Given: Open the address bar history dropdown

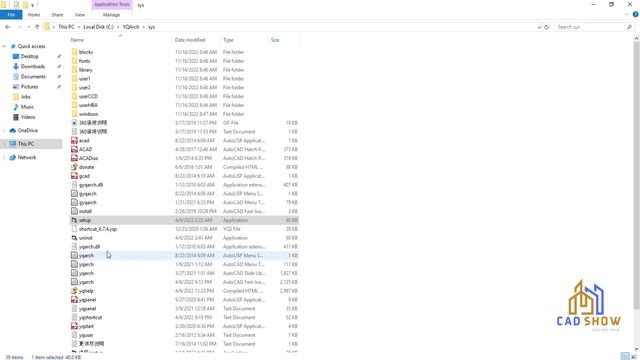Looking at the screenshot, I should pos(539,27).
